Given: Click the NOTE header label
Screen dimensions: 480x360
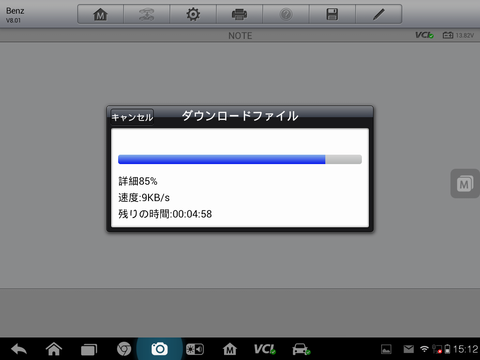Looking at the screenshot, I should (x=240, y=36).
